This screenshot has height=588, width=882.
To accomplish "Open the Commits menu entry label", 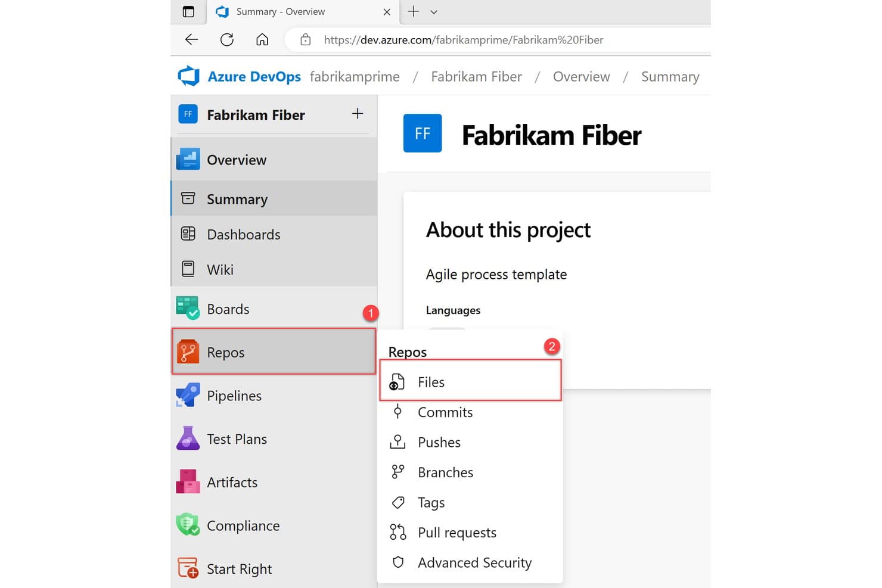I will 445,412.
